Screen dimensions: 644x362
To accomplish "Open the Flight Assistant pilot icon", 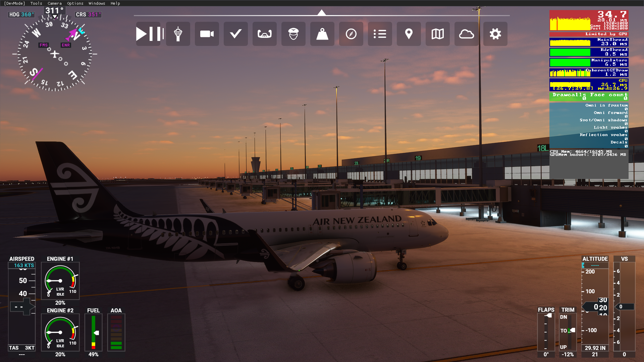I will click(x=293, y=34).
